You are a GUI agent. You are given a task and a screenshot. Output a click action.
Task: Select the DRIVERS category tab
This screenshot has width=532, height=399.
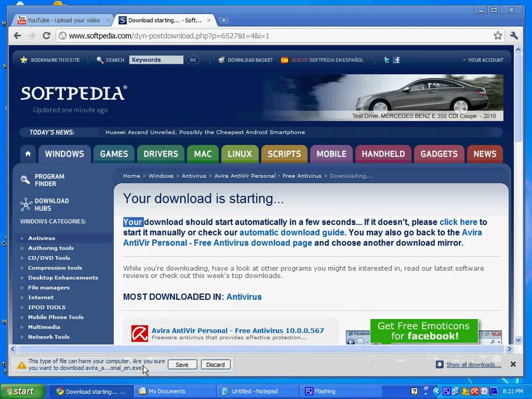(161, 154)
